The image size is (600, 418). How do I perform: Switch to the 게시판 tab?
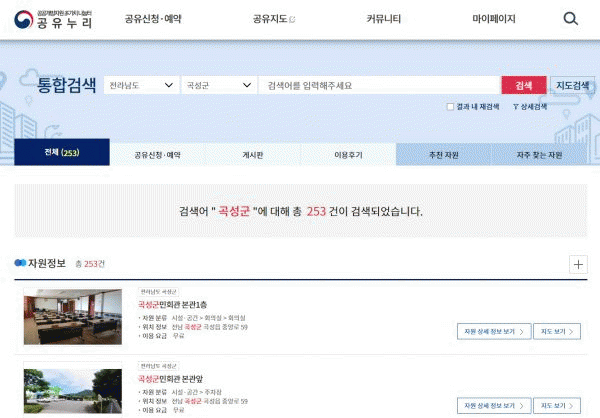(x=252, y=154)
